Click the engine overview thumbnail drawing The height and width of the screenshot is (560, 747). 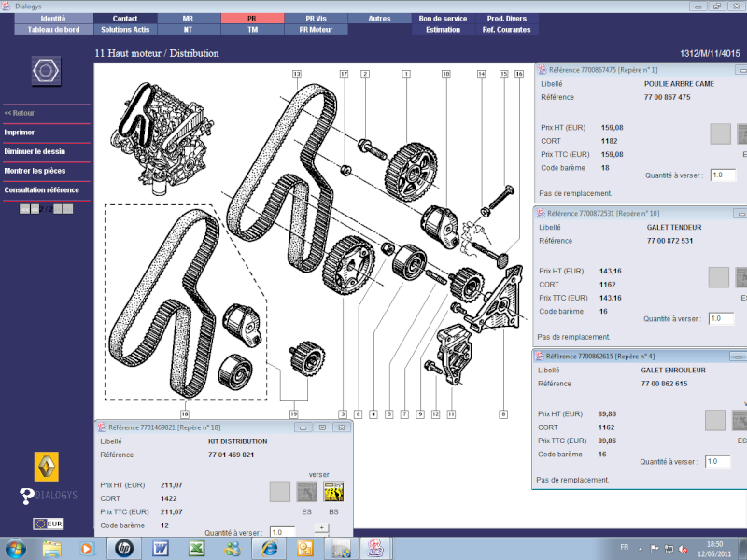[x=162, y=138]
